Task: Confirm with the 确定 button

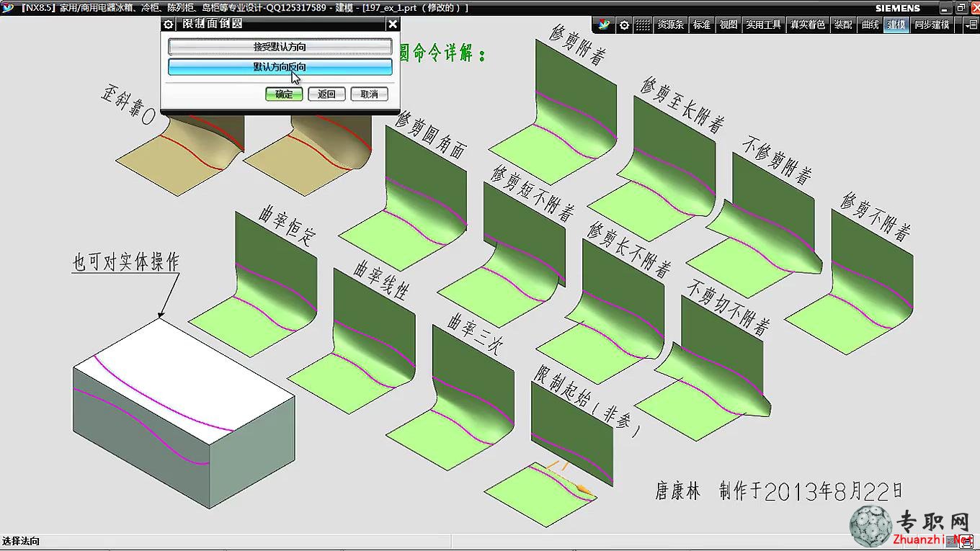Action: tap(284, 94)
